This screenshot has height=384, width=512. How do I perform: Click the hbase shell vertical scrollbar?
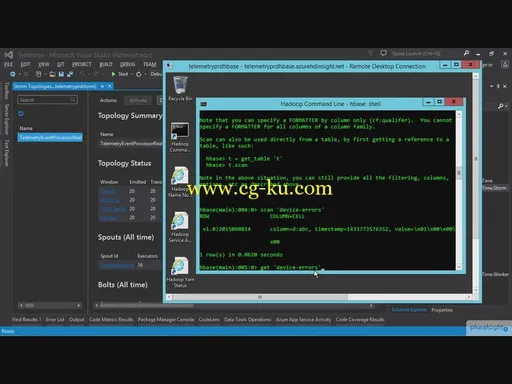459,190
